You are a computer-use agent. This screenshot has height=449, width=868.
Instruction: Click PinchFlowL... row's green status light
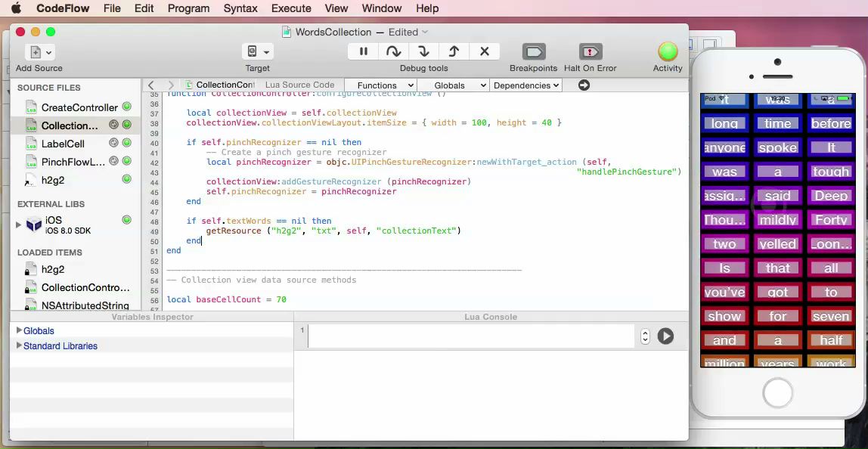point(127,161)
